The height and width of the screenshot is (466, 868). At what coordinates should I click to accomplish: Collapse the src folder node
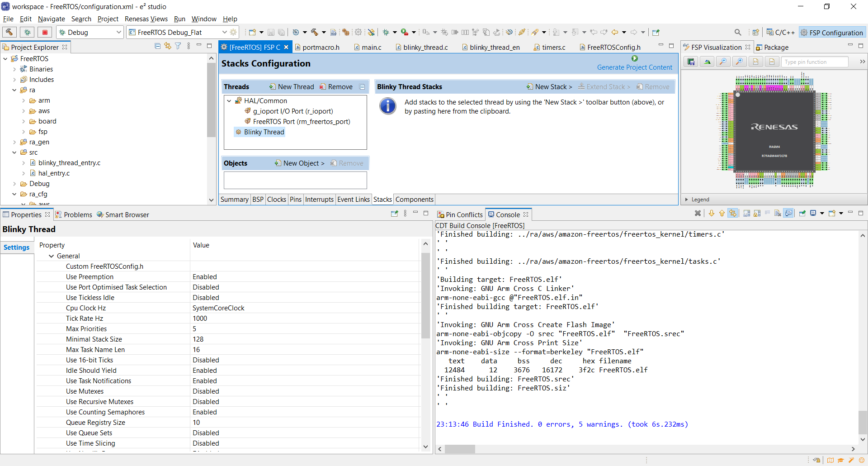tap(14, 152)
